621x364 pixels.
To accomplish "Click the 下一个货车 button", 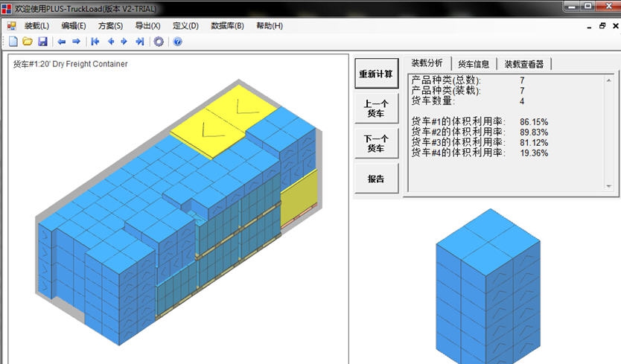I will 376,144.
